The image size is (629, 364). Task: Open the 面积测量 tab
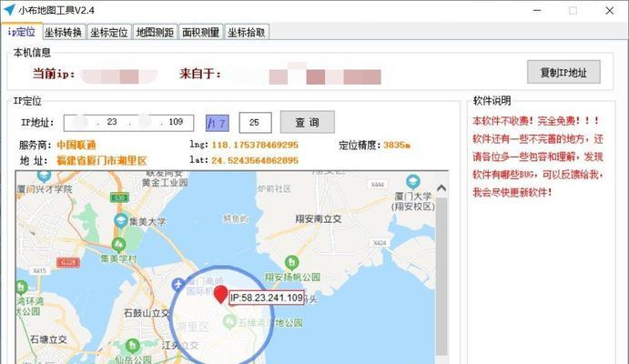click(x=200, y=33)
